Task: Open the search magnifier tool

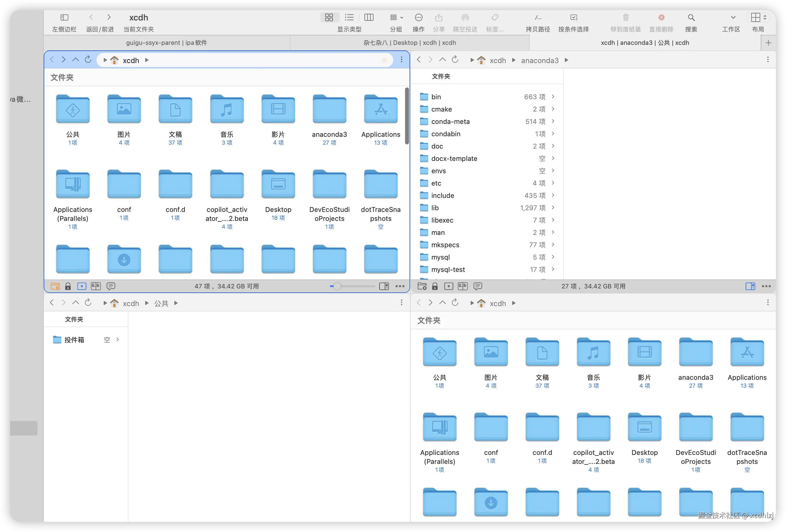Action: tap(691, 18)
